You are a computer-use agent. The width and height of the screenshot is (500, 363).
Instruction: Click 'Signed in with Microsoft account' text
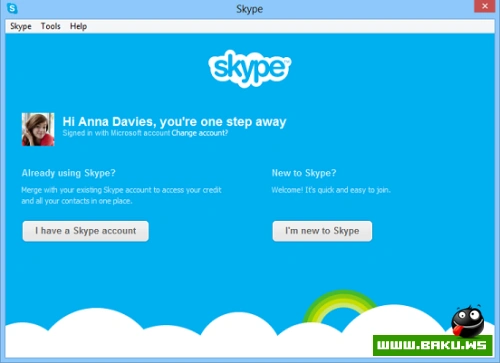116,133
